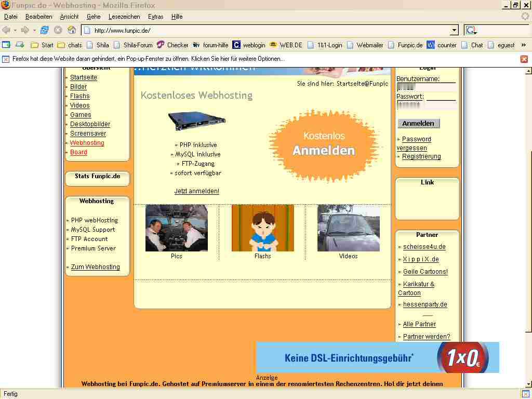Open the WEB.DE bookmark

click(x=286, y=45)
